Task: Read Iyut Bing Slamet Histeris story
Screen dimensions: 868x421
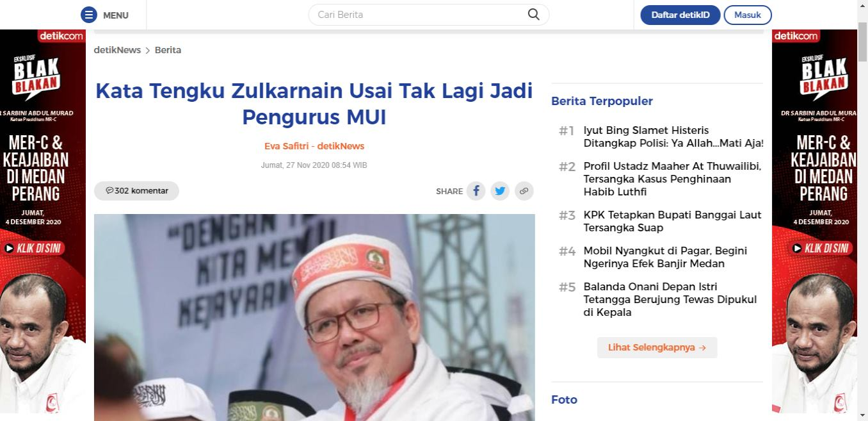Action: [673, 137]
